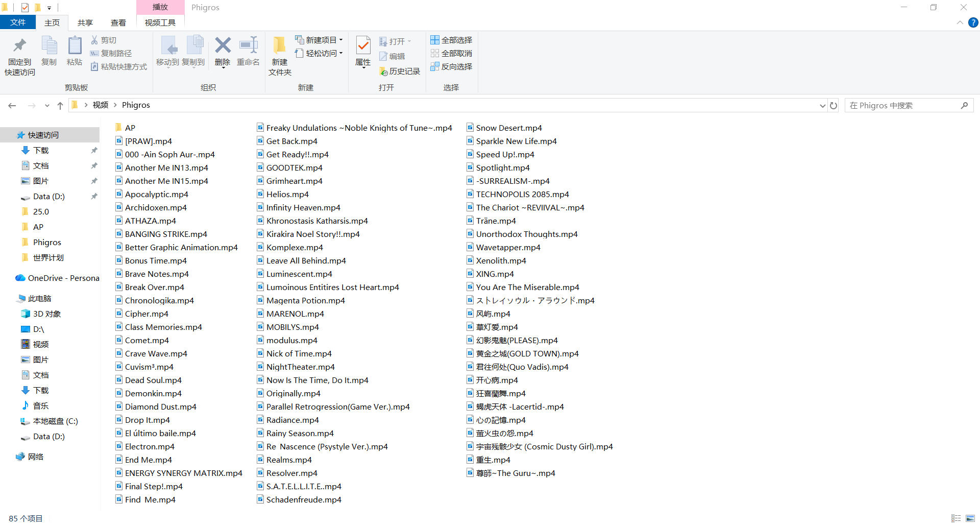Click Invert Selection (反向选择)
Image resolution: width=980 pixels, height=526 pixels.
451,66
